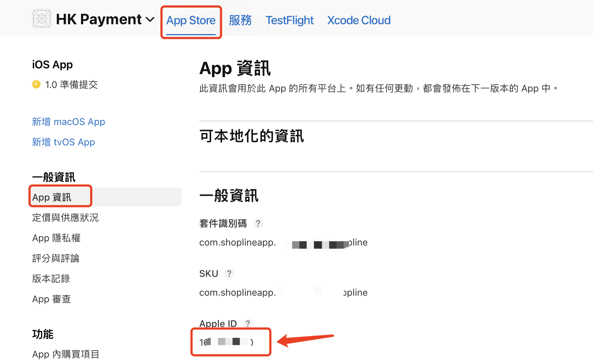This screenshot has width=593, height=364.
Task: Click the bundle ID under 套件識別碼
Action: 283,243
